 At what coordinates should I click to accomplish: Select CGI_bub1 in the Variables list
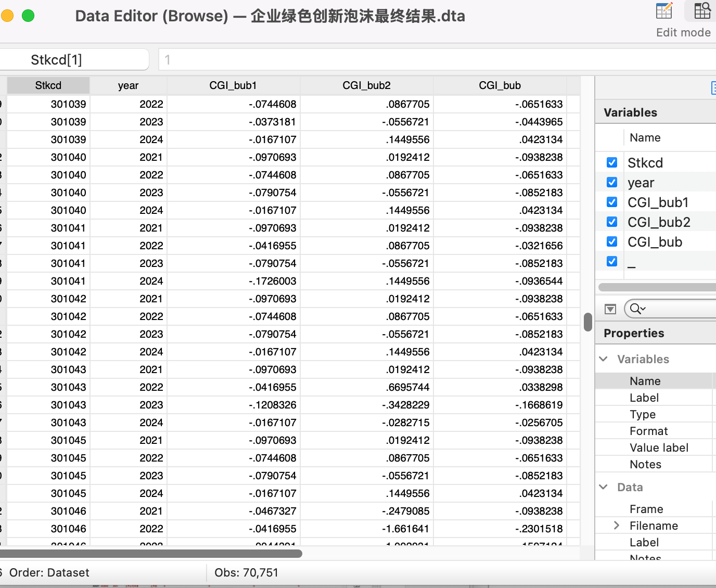pyautogui.click(x=658, y=202)
